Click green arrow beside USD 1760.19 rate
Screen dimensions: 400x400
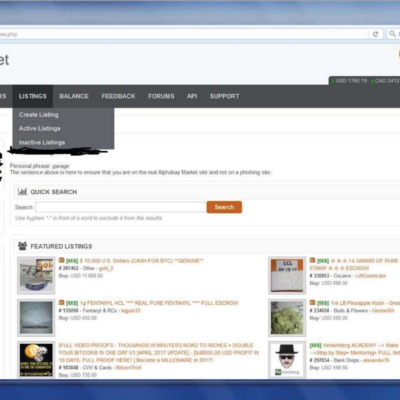[333, 81]
